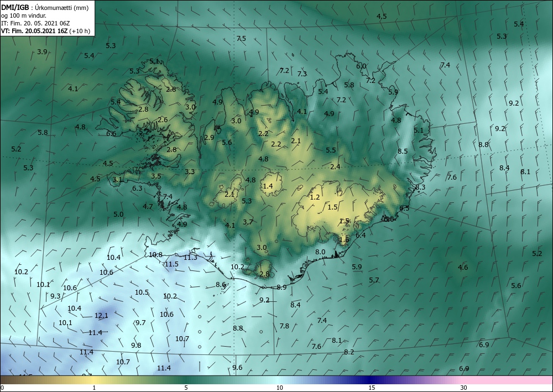Image resolution: width=553 pixels, height=392 pixels.
Task: Click the value 9.8 on the map
Action: click(x=136, y=345)
